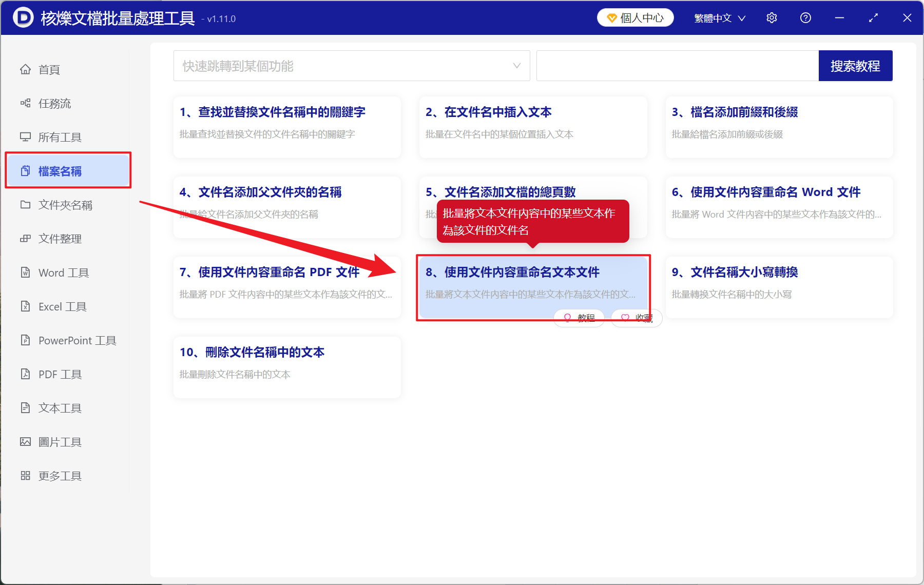Open the help question mark icon

(805, 17)
